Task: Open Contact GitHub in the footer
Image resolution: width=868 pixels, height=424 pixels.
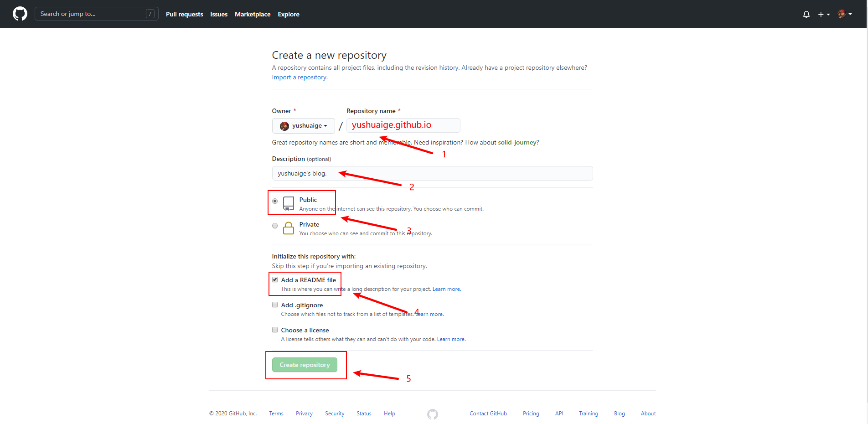Action: 488,414
